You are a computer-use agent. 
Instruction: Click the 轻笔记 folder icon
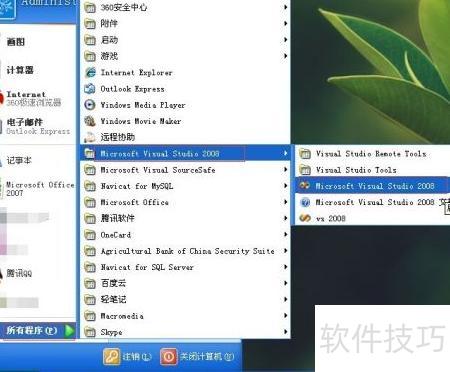point(90,299)
